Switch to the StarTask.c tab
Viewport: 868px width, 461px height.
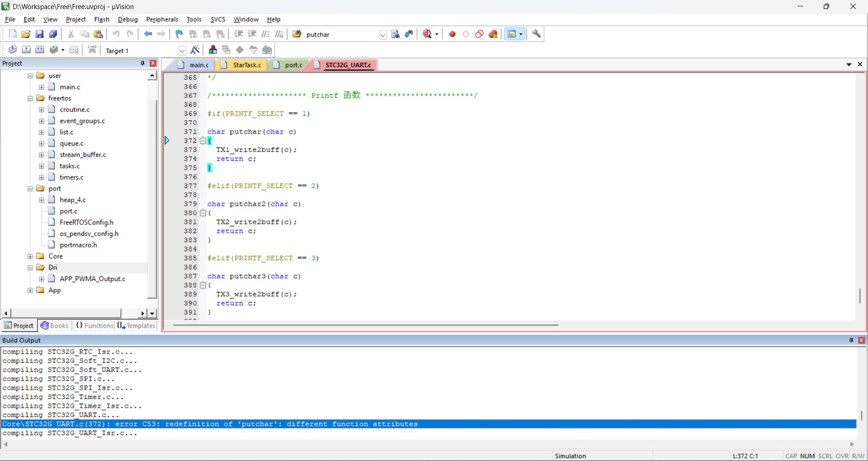point(242,65)
